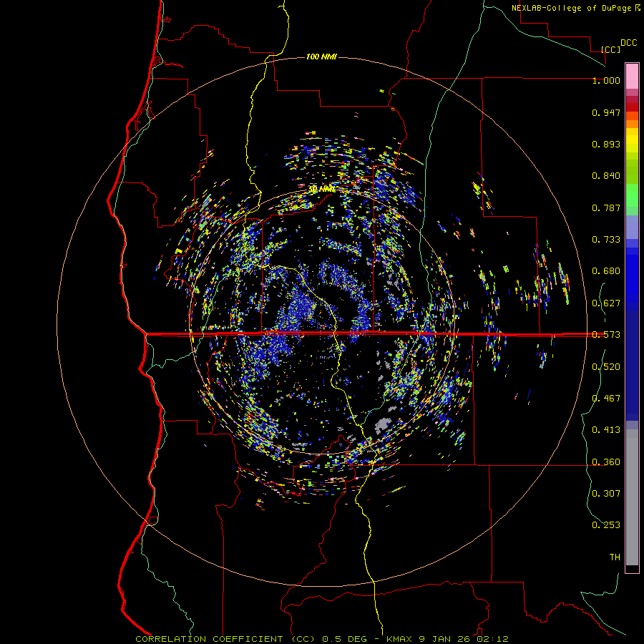The image size is (644, 644).
Task: Click the 50 NMI range ring label
Action: pos(322,189)
